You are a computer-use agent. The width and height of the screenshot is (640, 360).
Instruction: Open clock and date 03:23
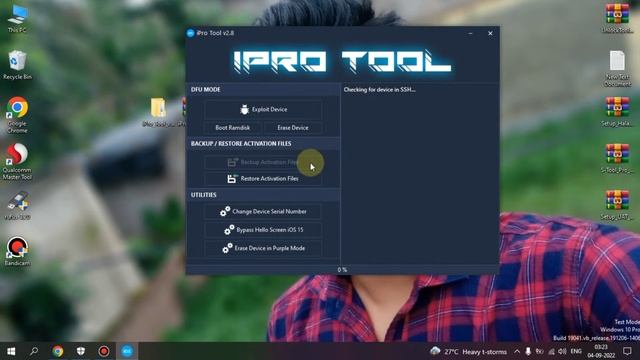(601, 351)
